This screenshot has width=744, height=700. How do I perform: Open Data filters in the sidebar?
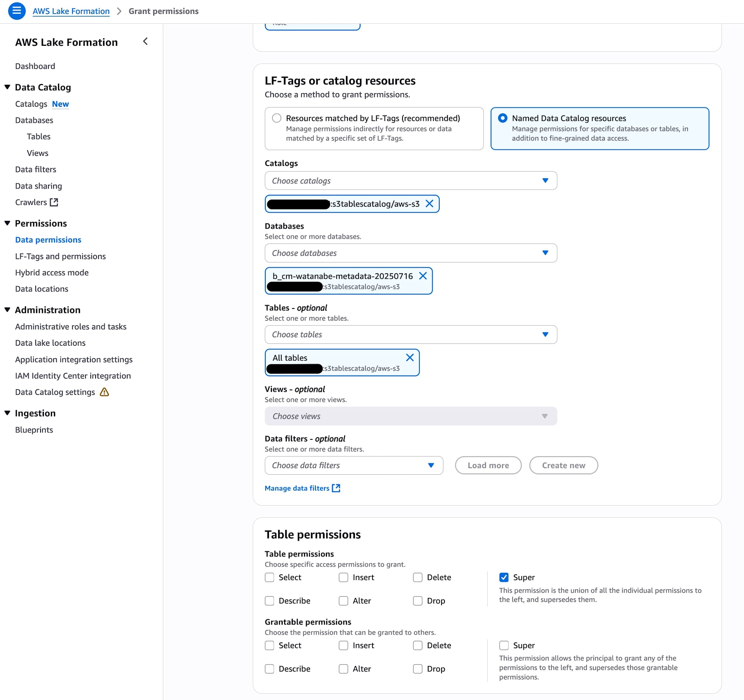(x=36, y=170)
